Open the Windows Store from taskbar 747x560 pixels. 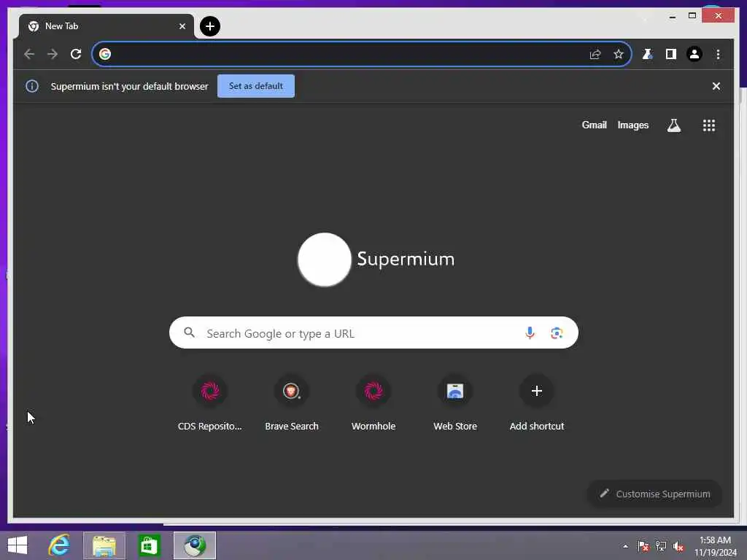149,545
